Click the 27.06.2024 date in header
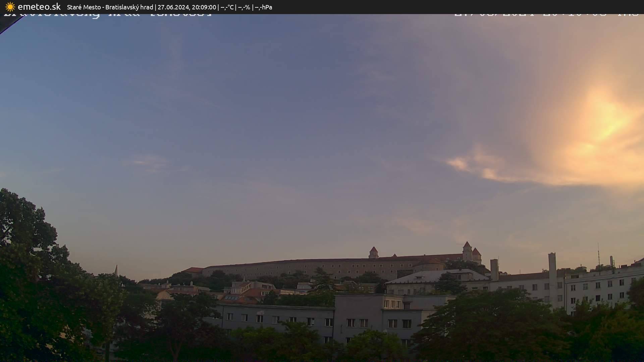The image size is (644, 362). [x=173, y=7]
